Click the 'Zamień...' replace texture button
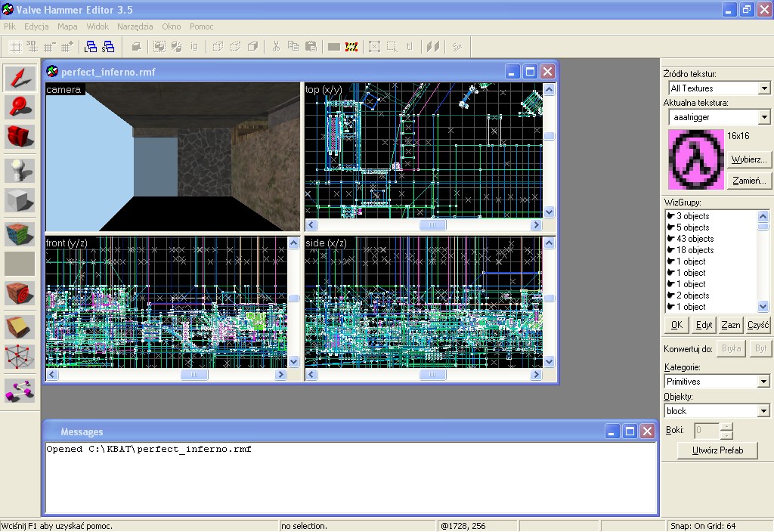This screenshot has width=774, height=532. click(x=749, y=181)
